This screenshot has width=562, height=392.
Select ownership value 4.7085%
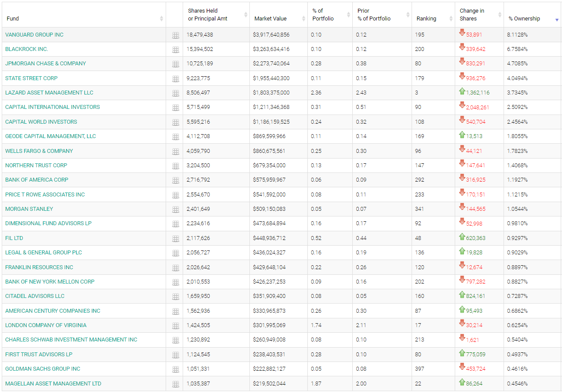[x=517, y=64]
